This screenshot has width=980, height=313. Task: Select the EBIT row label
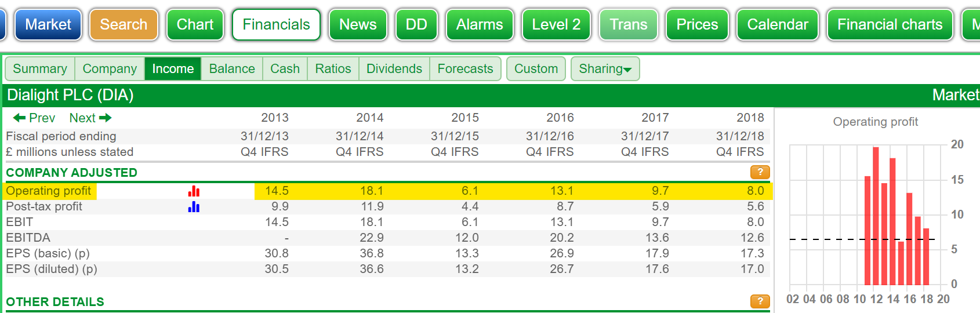pyautogui.click(x=20, y=222)
